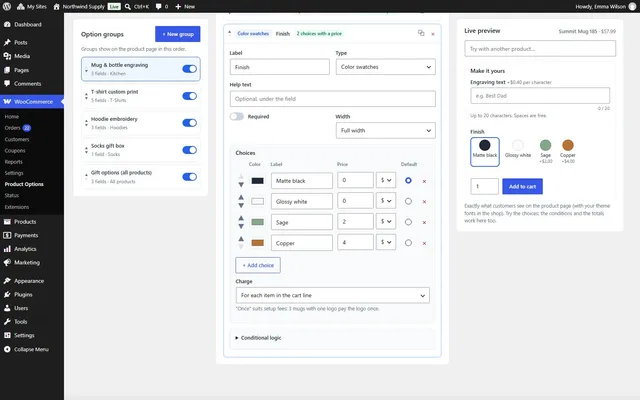Image resolution: width=640 pixels, height=400 pixels.
Task: Toggle Gift options (all products) group
Action: 189,177
